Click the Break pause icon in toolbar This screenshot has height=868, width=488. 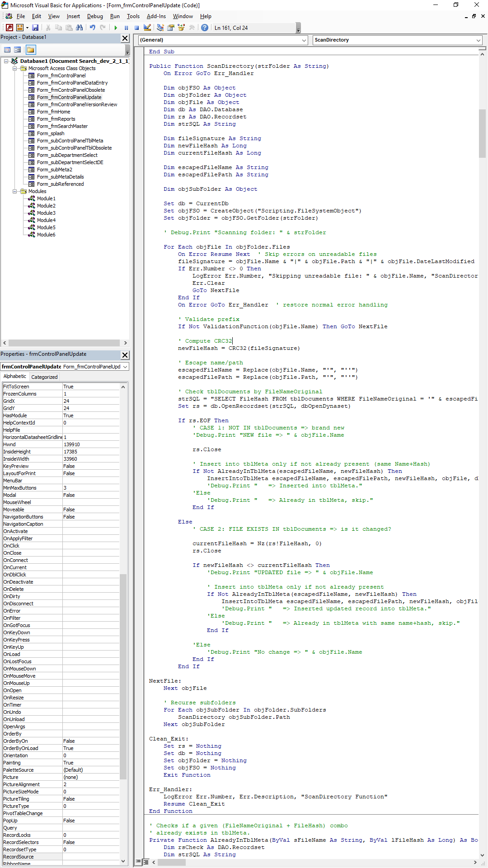coord(126,28)
